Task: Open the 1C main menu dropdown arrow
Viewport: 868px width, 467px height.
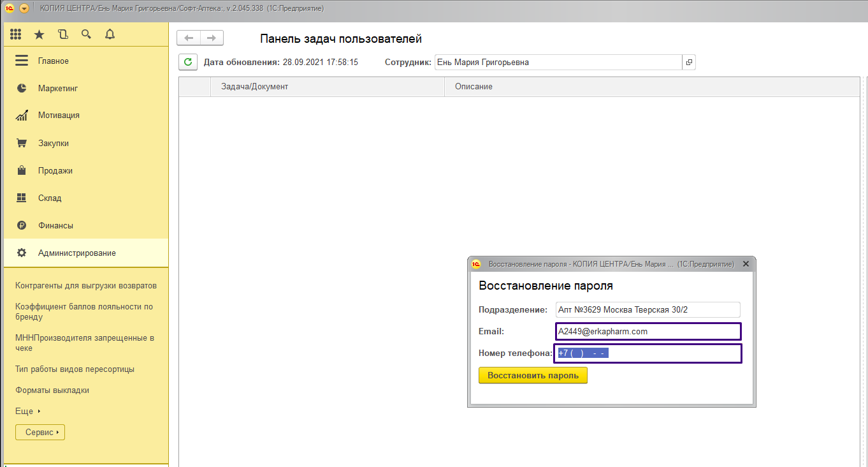Action: click(24, 8)
